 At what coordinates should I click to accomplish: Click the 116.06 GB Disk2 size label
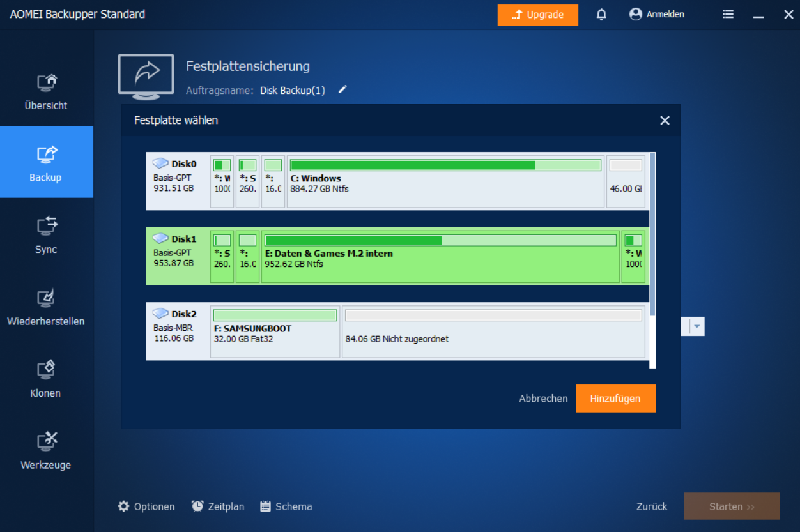click(x=173, y=338)
